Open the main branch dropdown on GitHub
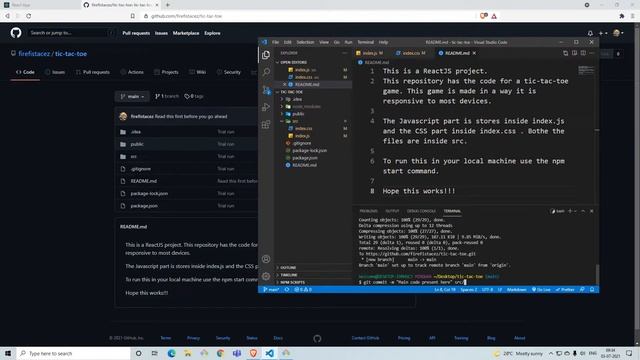Screen dimensions: 640x360 pyautogui.click(x=132, y=96)
